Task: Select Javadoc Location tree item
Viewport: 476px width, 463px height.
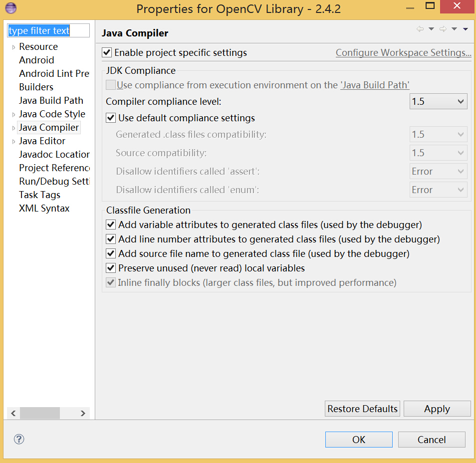Action: 54,154
